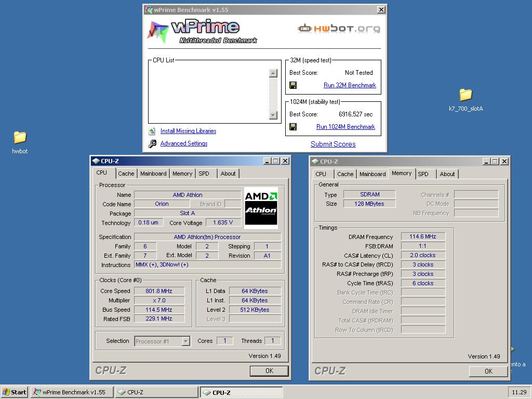Run the 32M Benchmark
The image size is (532, 399).
350,85
